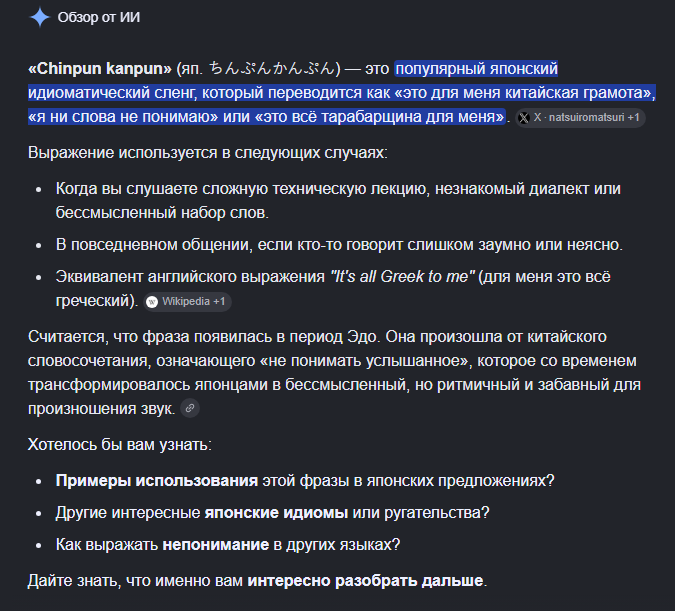Click the bold «Chinpun kanpun» term
The height and width of the screenshot is (611, 675).
tap(100, 68)
